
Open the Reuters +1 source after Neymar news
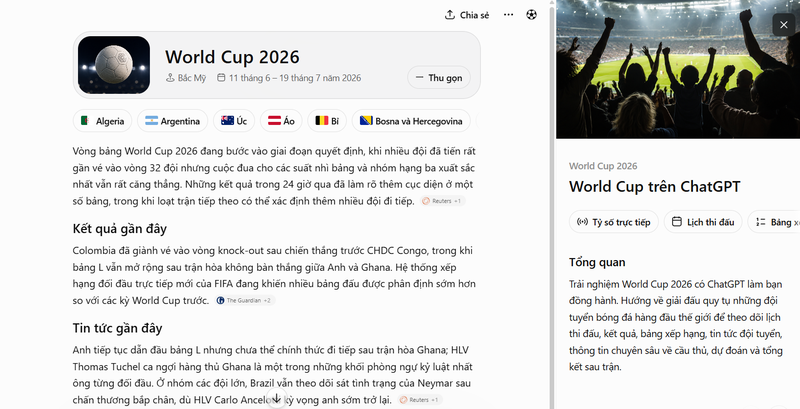[420, 400]
